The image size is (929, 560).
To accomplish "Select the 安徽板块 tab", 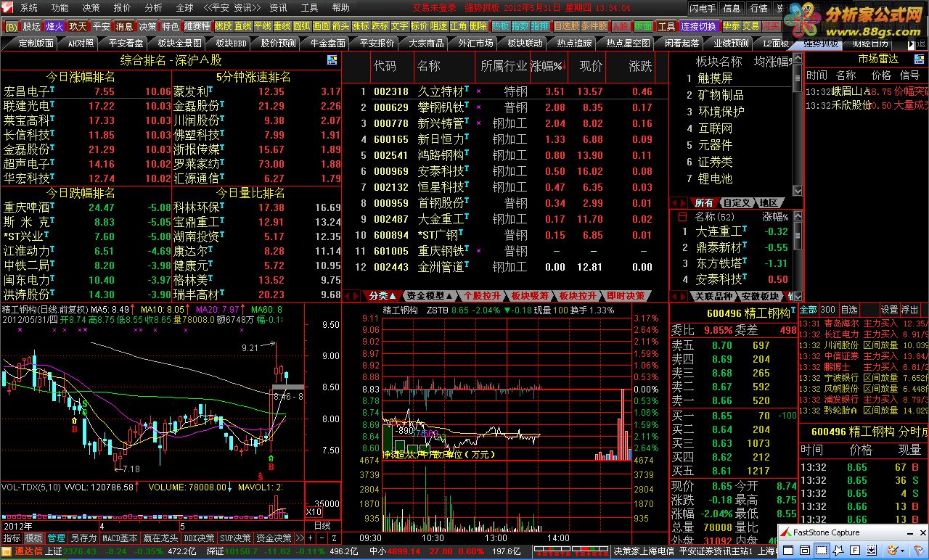I will [761, 296].
